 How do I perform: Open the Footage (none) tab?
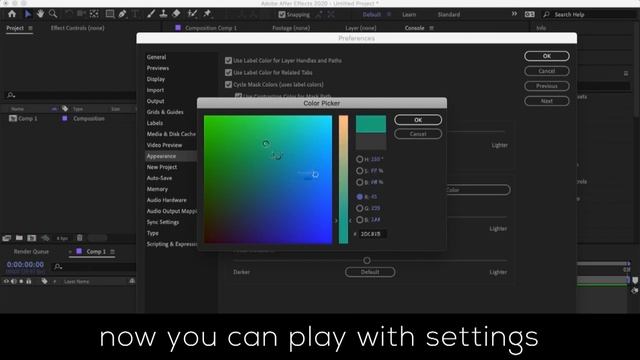point(291,28)
